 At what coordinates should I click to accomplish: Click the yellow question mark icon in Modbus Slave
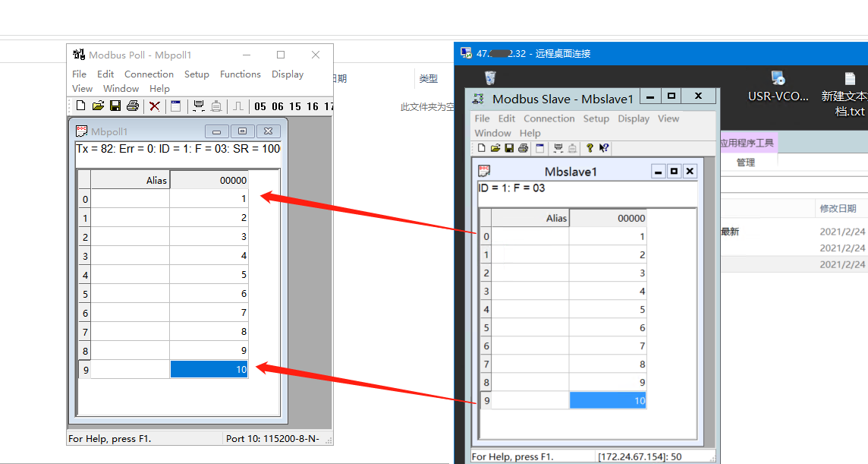tap(590, 148)
